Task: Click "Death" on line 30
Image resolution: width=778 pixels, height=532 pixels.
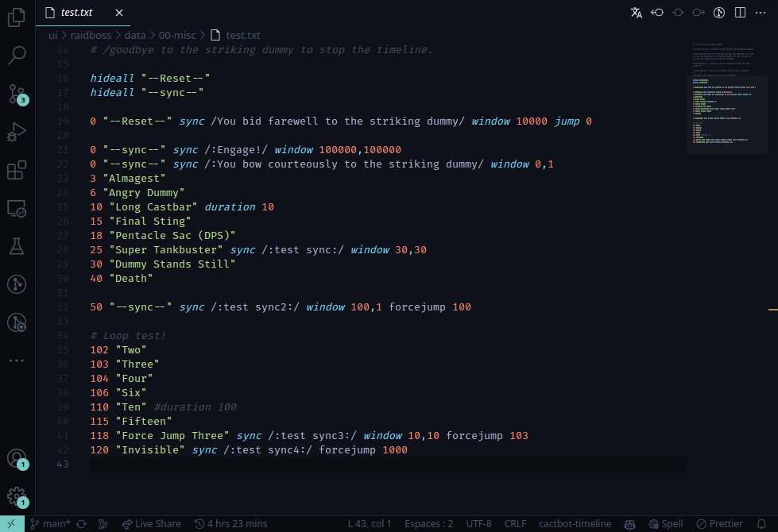Action: pos(131,279)
